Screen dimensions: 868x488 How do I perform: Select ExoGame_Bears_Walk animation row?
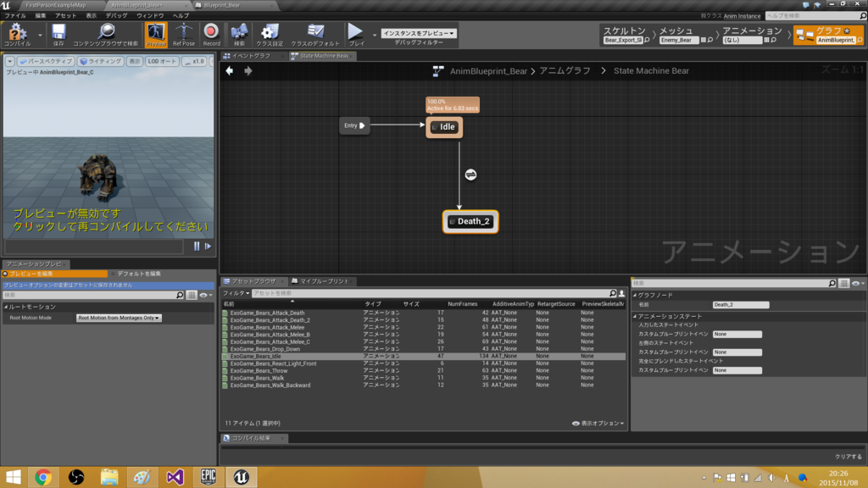pyautogui.click(x=425, y=379)
